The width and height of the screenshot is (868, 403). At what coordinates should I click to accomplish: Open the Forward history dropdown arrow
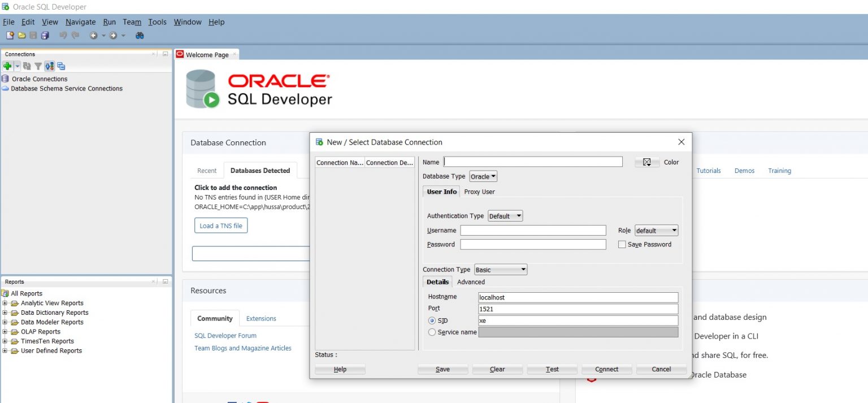123,35
